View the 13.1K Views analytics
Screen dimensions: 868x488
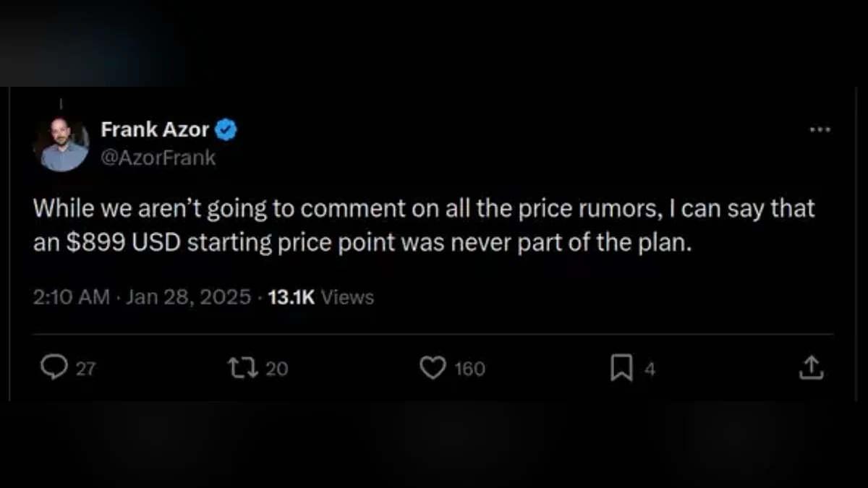(x=320, y=297)
